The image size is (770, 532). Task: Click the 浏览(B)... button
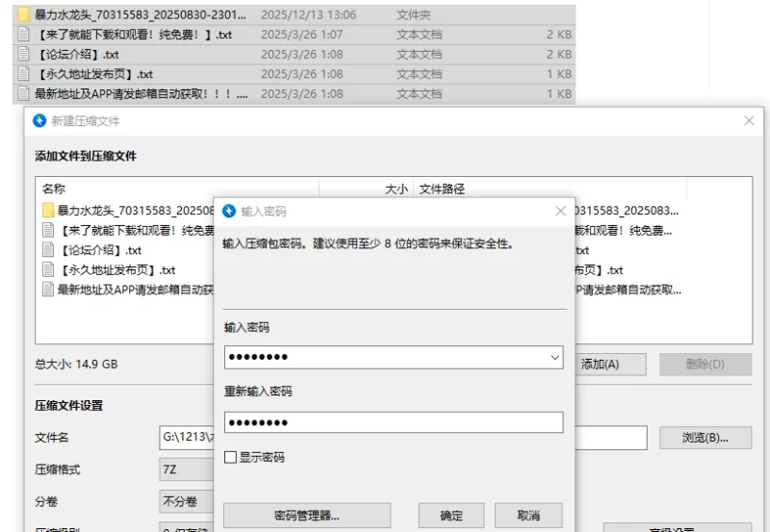pos(706,438)
